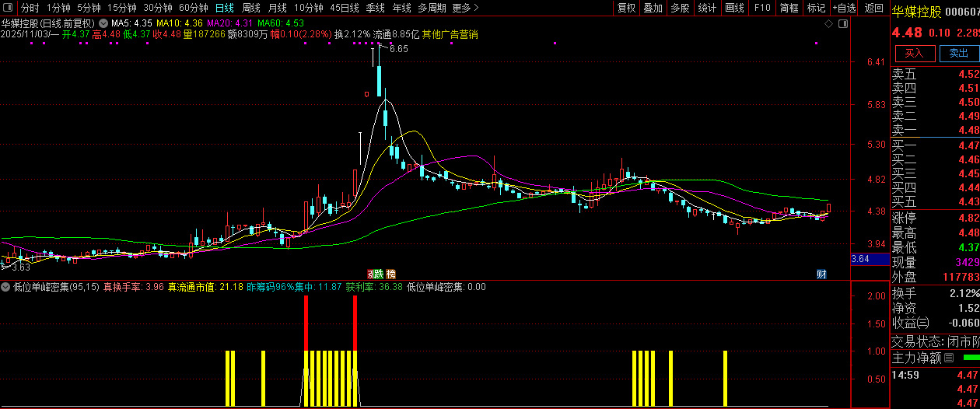980x409 pixels.
Task: Click the MA5: 4.35 indicator label
Action: click(131, 23)
